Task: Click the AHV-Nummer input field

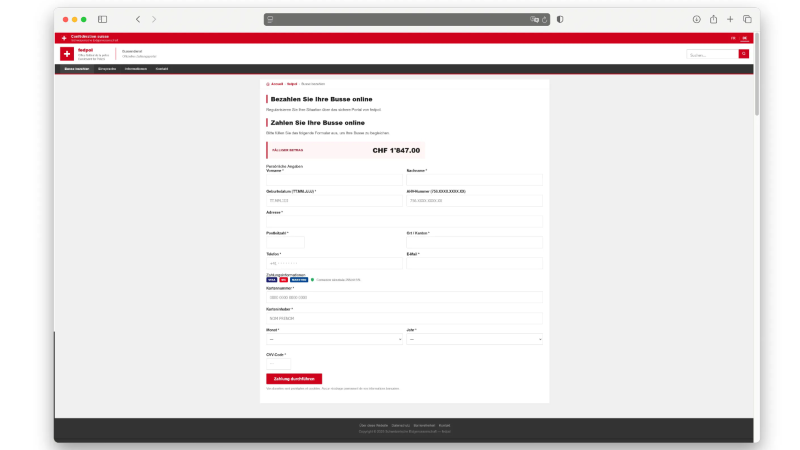Action: [x=474, y=201]
